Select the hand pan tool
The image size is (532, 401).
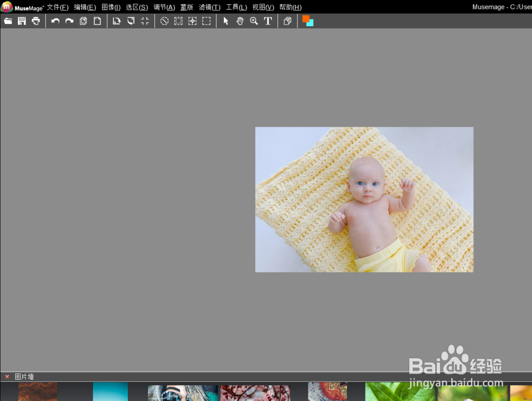point(240,21)
